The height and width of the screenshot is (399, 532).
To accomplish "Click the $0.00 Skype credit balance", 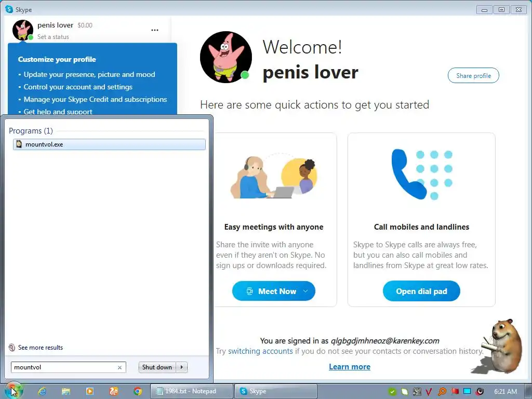I will [85, 25].
